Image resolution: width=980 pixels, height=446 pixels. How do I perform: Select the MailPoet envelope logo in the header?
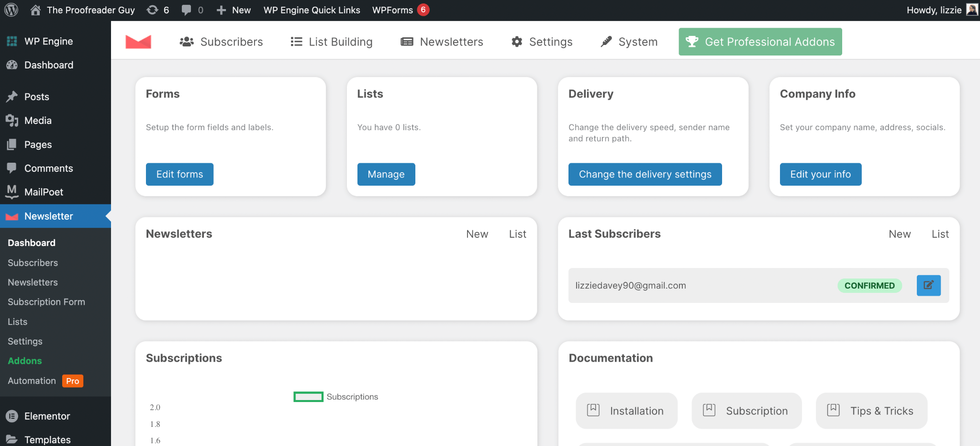click(x=138, y=42)
